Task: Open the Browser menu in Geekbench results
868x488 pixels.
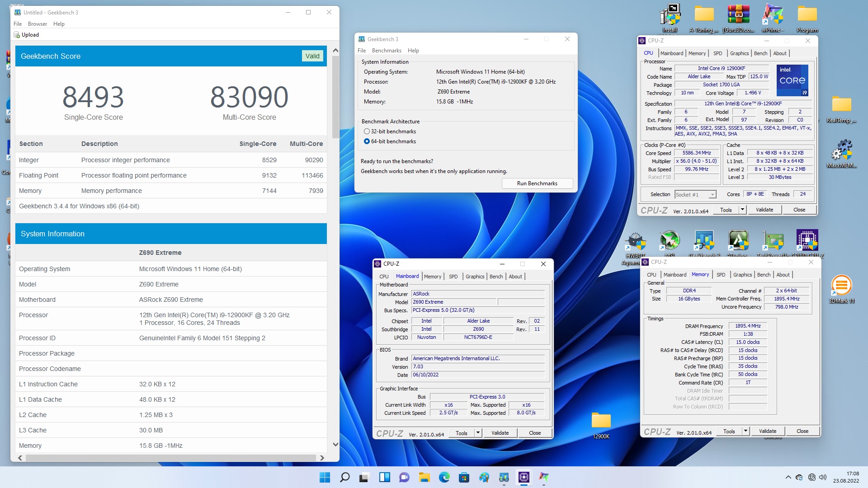Action: click(x=38, y=24)
